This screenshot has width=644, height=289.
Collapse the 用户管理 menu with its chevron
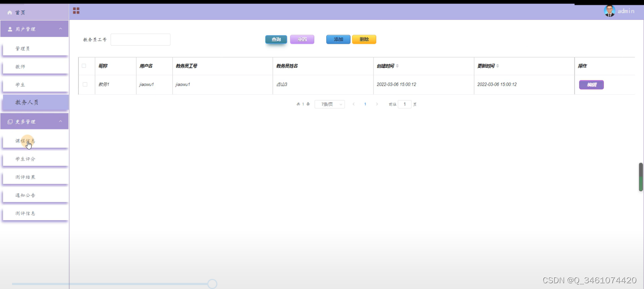(x=61, y=29)
